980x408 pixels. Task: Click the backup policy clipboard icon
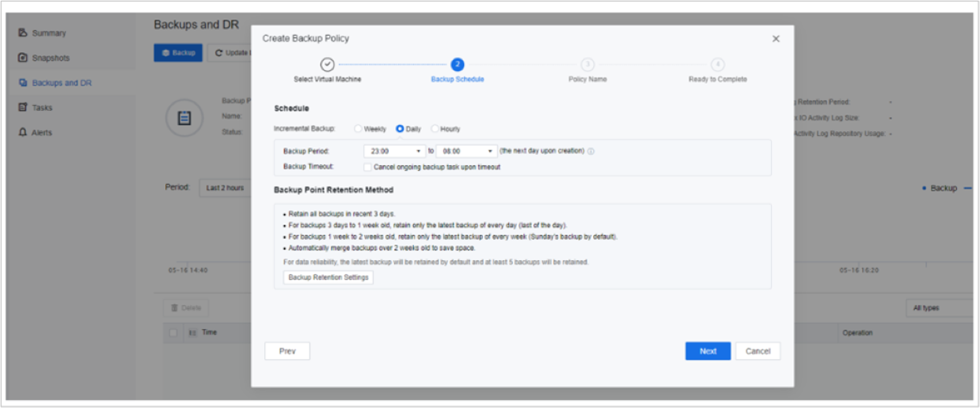coord(184,118)
